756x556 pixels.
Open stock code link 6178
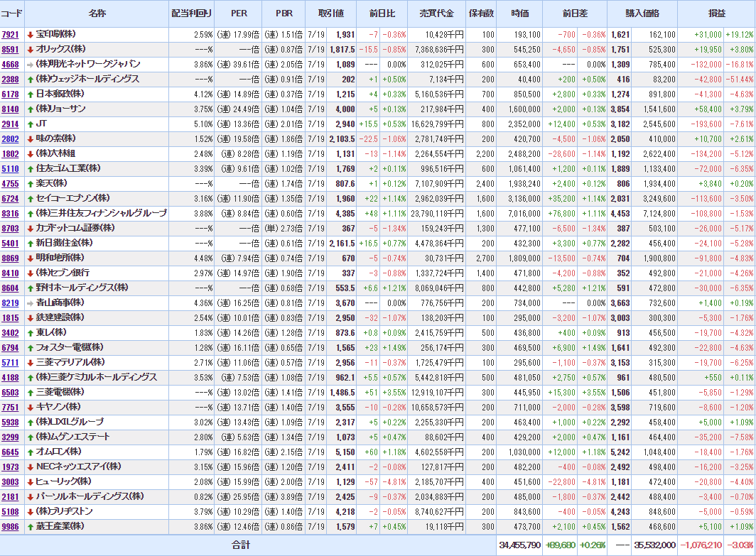[x=11, y=94]
